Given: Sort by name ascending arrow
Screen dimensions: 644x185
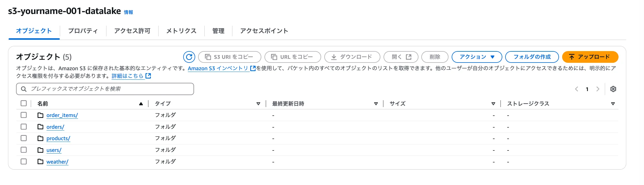Looking at the screenshot, I should [141, 104].
